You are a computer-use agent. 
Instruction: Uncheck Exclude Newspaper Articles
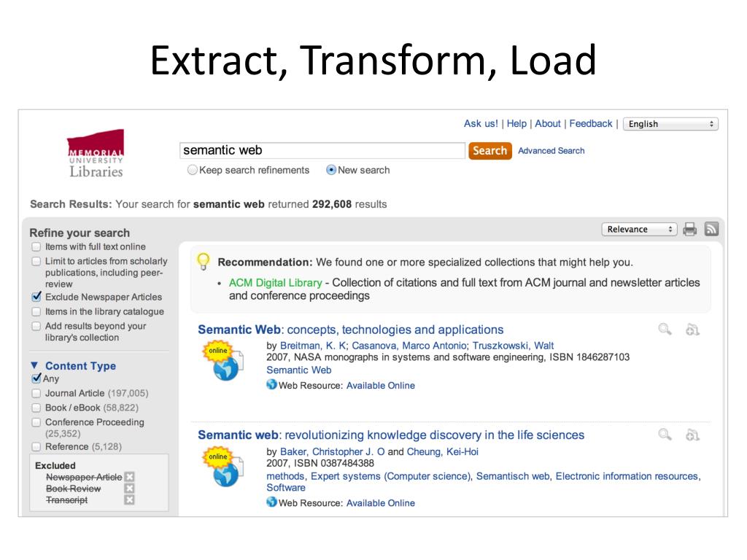coord(36,297)
